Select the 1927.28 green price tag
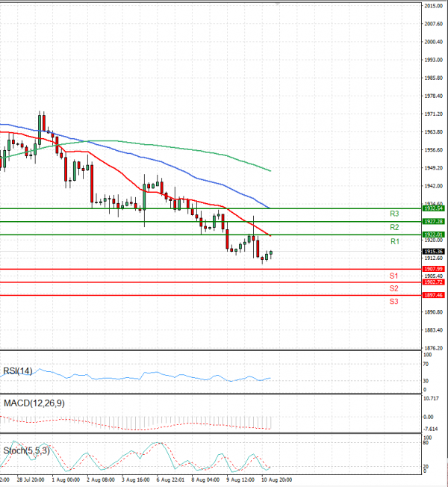The height and width of the screenshot is (487, 448). point(433,221)
